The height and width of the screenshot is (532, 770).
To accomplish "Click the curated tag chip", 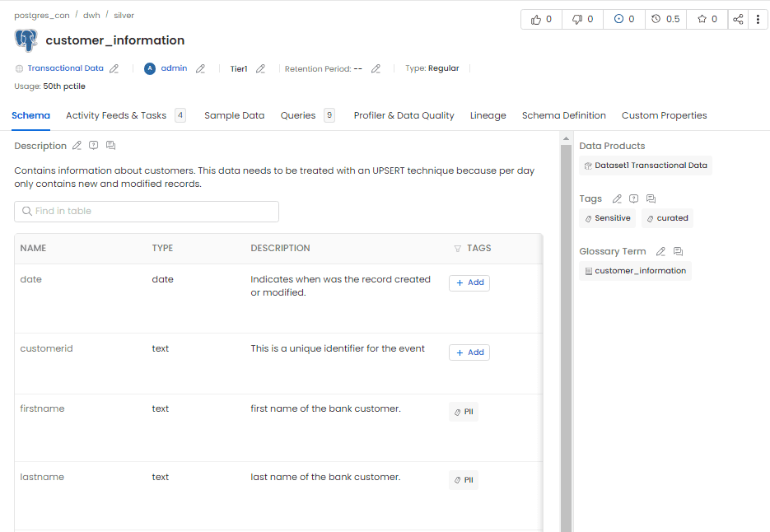I will pos(667,218).
